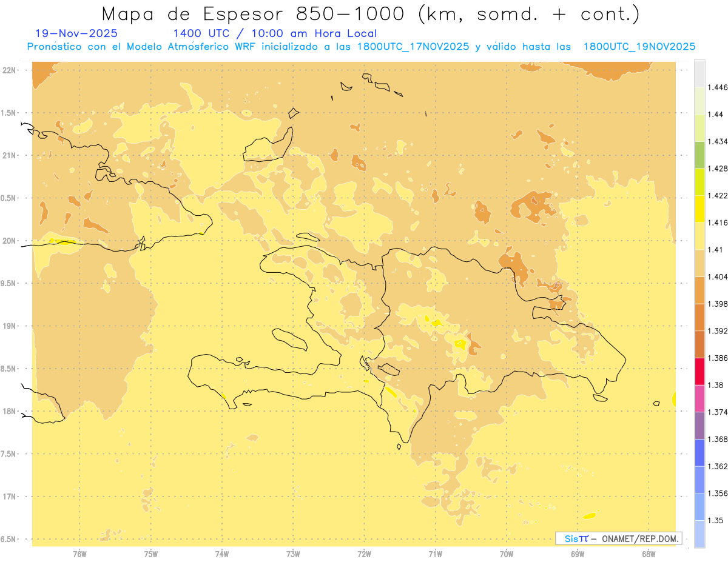Image resolution: width=728 pixels, height=562 pixels.
Task: Click the '1400 UTC / 10:00 am Hora Local' text
Action: point(275,33)
